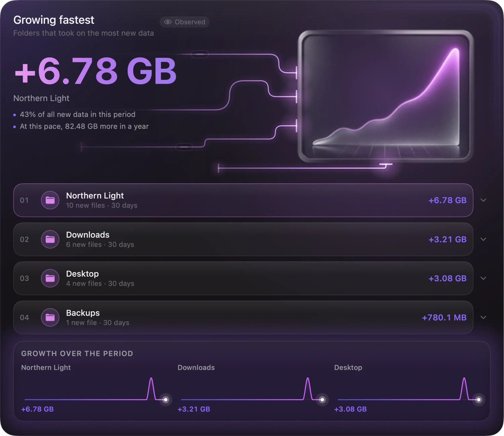Expand the Downloads row chevron
Viewport: 504px width, 436px height.
click(x=483, y=239)
